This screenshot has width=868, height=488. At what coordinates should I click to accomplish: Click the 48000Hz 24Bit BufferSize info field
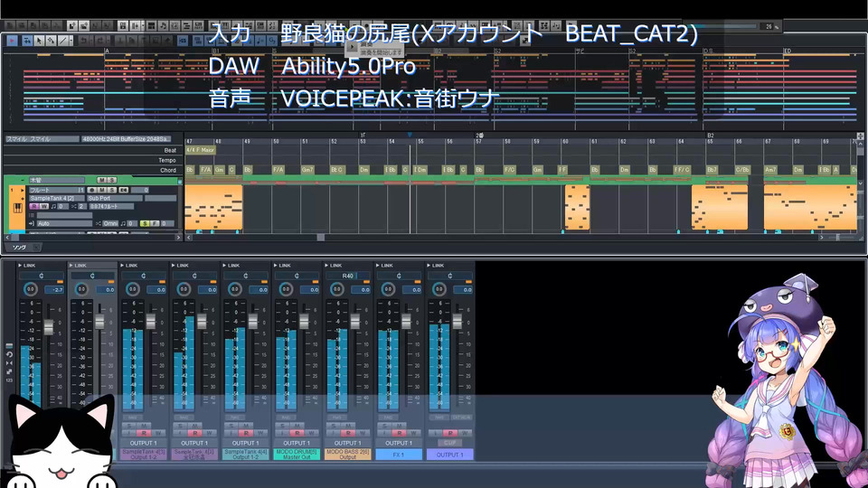click(x=127, y=139)
